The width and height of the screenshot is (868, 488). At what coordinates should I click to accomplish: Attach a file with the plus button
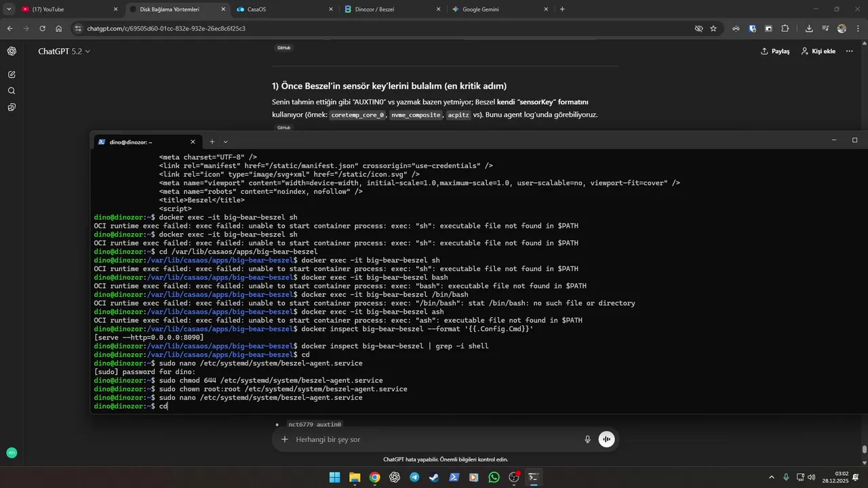[x=285, y=439]
